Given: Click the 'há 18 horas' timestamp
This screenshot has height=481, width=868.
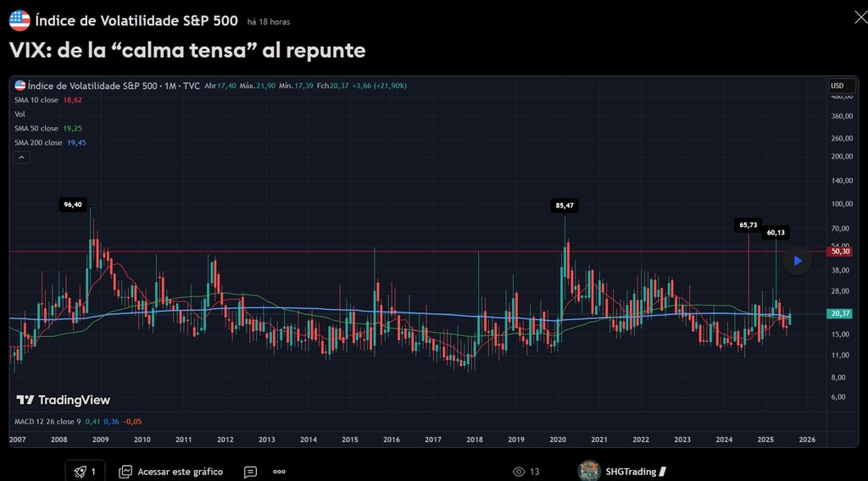Looking at the screenshot, I should [x=269, y=22].
